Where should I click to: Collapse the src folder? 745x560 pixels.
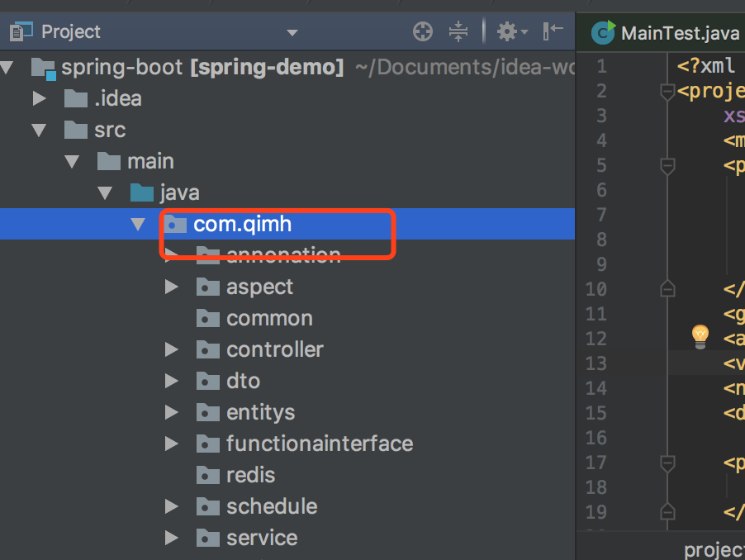coord(39,131)
